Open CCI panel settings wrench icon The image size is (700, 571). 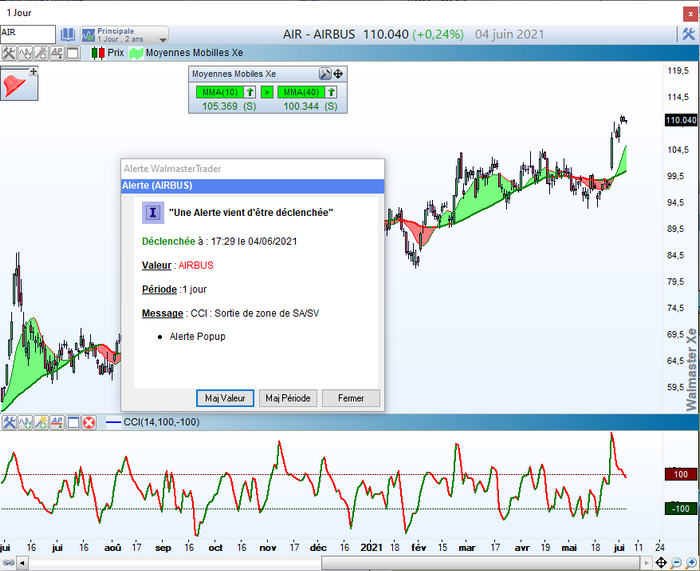9,422
